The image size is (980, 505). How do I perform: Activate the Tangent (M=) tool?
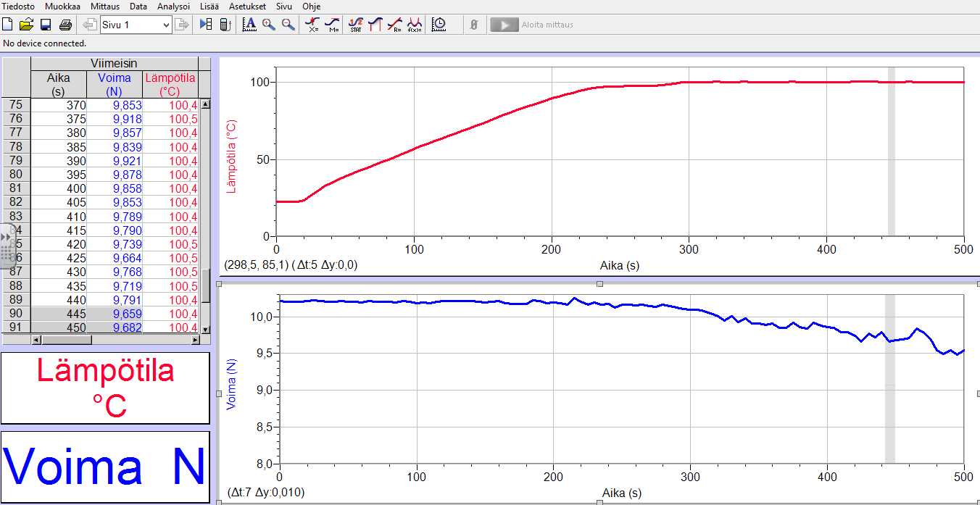click(332, 25)
